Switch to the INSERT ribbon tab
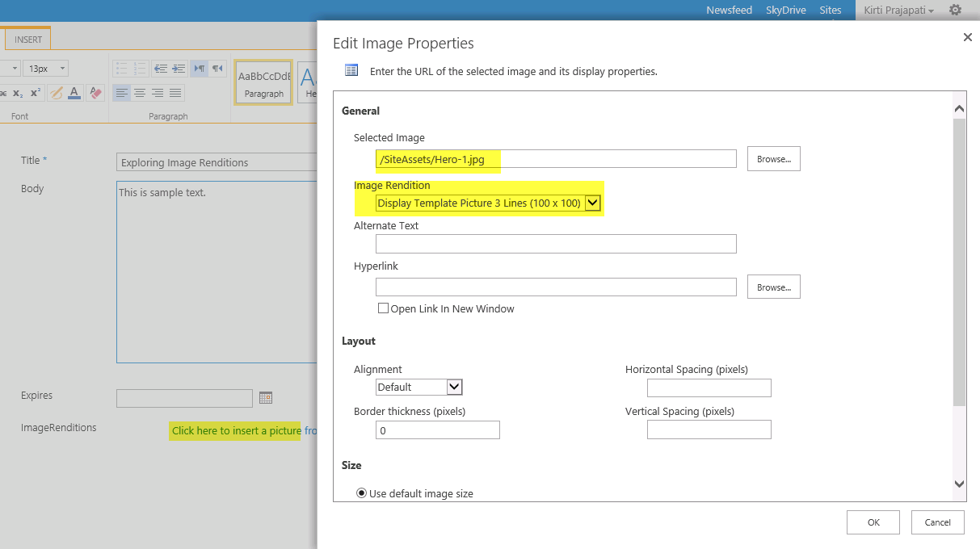 click(x=28, y=40)
